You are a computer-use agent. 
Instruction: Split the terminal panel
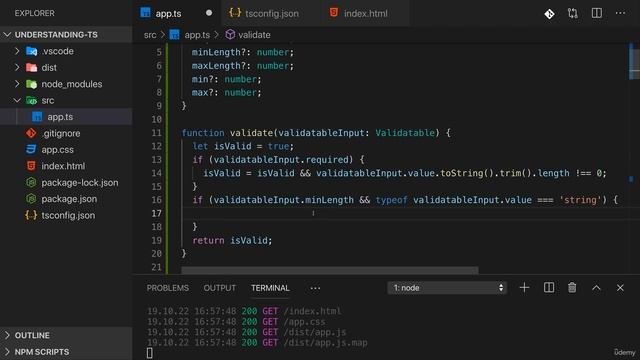tap(549, 288)
